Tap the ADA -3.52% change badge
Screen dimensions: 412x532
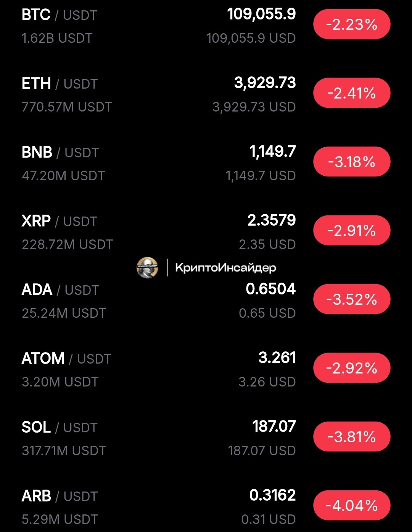click(x=351, y=299)
